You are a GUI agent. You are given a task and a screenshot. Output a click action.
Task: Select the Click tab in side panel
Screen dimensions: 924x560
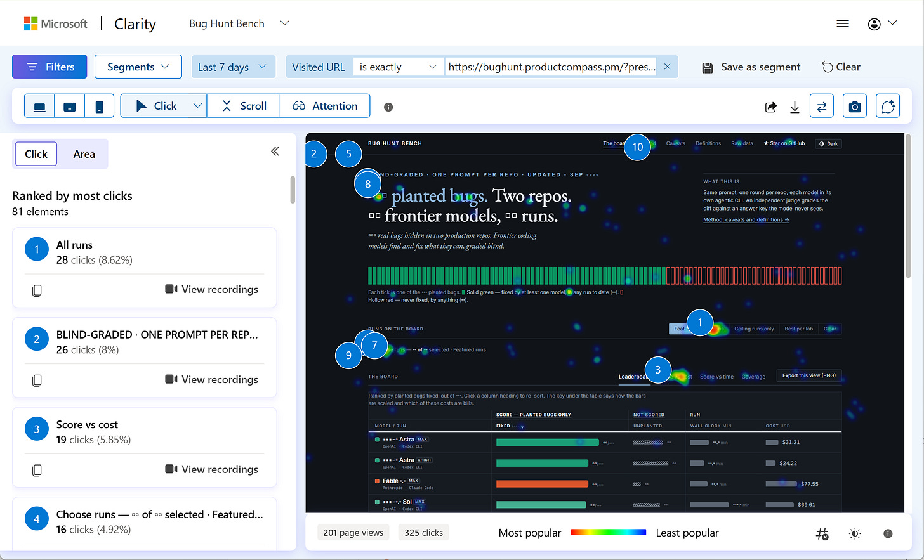[x=36, y=154]
